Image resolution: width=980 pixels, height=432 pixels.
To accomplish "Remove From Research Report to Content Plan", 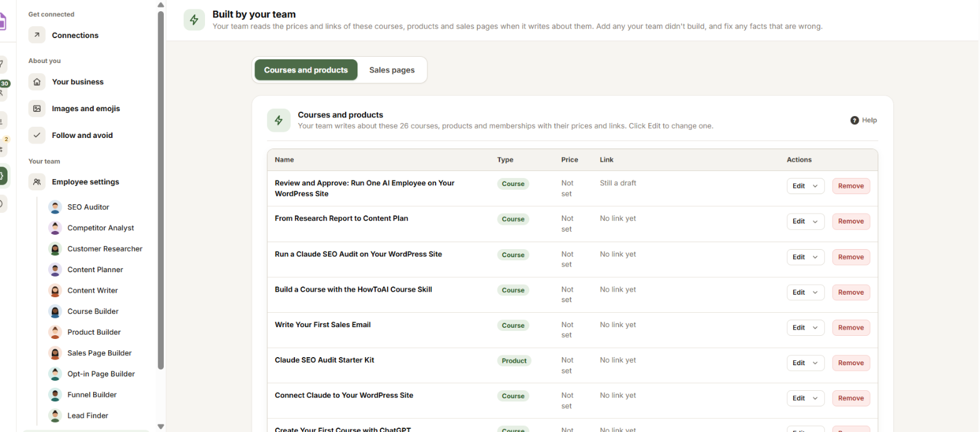I will [x=851, y=222].
